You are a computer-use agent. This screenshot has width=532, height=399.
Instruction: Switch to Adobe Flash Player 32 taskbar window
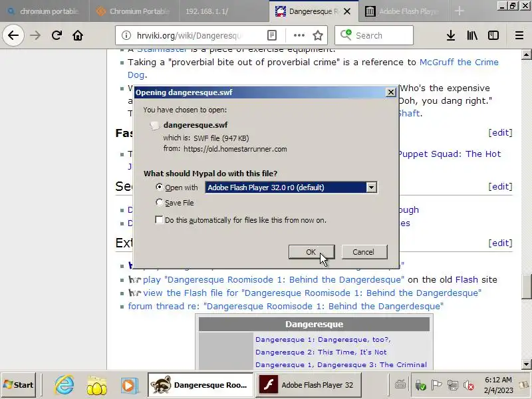click(x=309, y=385)
